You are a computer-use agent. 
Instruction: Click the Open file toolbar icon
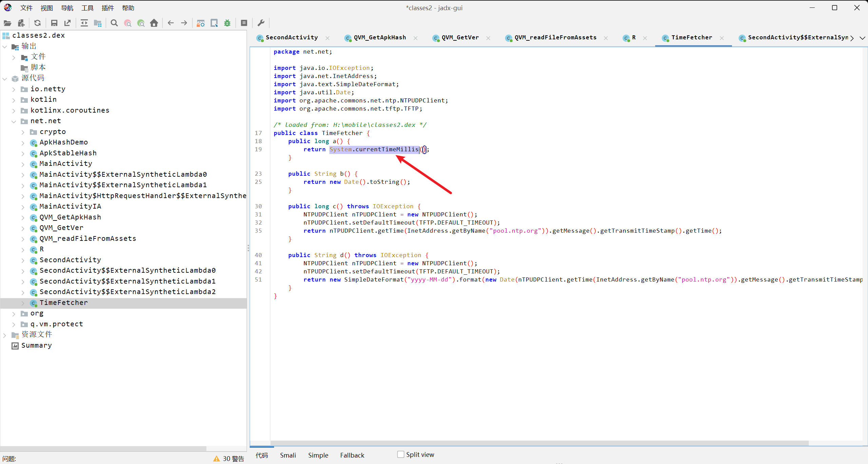[x=7, y=23]
